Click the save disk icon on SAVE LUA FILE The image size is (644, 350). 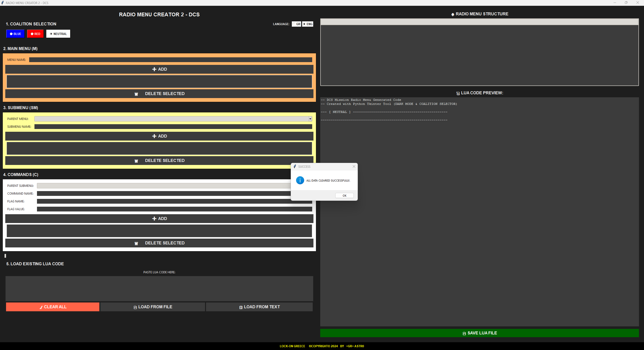point(464,333)
